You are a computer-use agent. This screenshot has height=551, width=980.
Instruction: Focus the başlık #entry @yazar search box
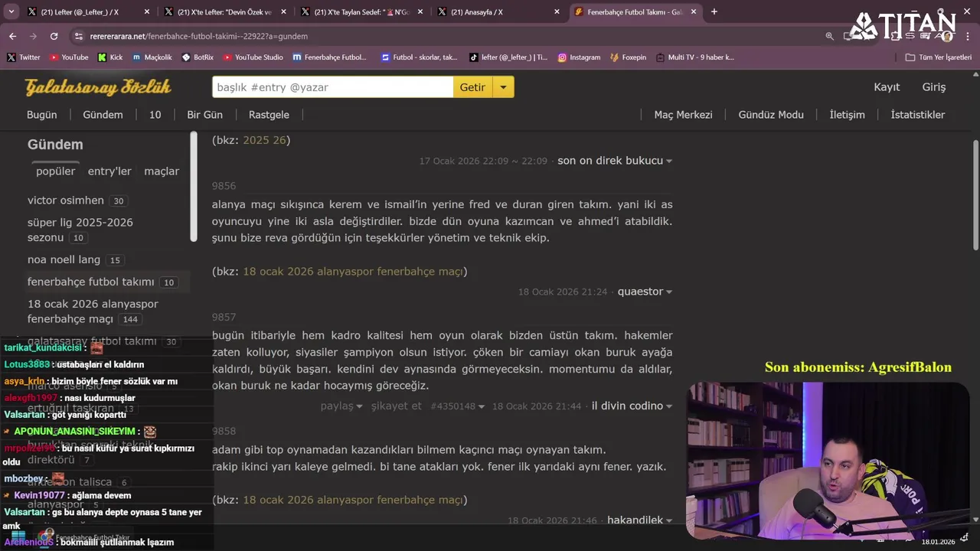332,87
